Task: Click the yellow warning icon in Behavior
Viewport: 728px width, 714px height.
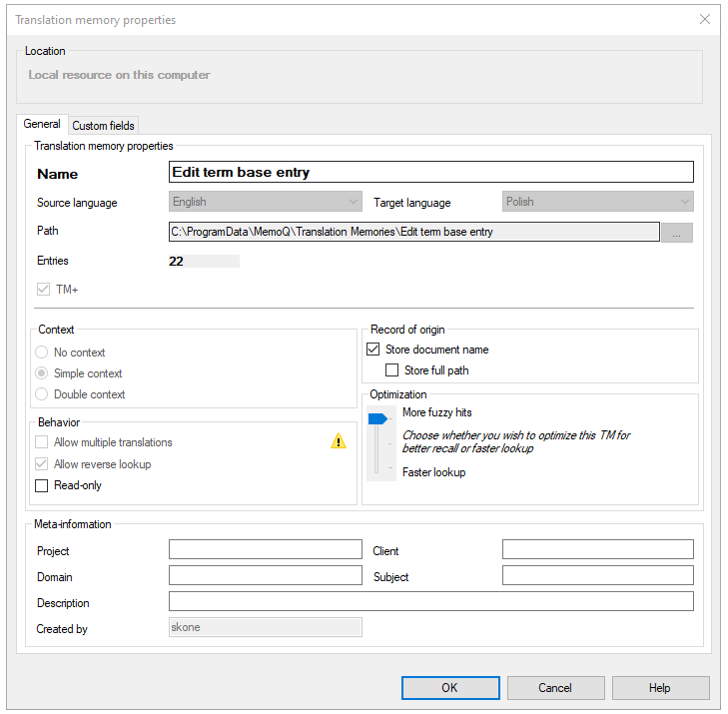Action: (339, 442)
